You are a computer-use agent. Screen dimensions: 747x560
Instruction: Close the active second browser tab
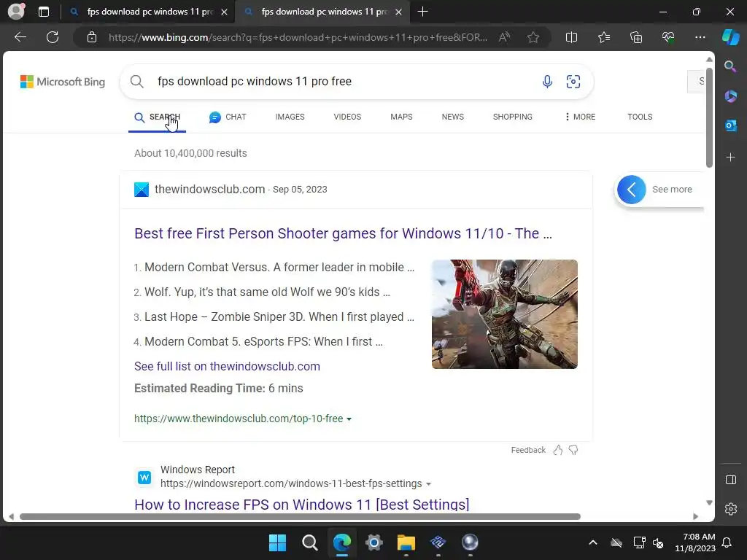(399, 12)
